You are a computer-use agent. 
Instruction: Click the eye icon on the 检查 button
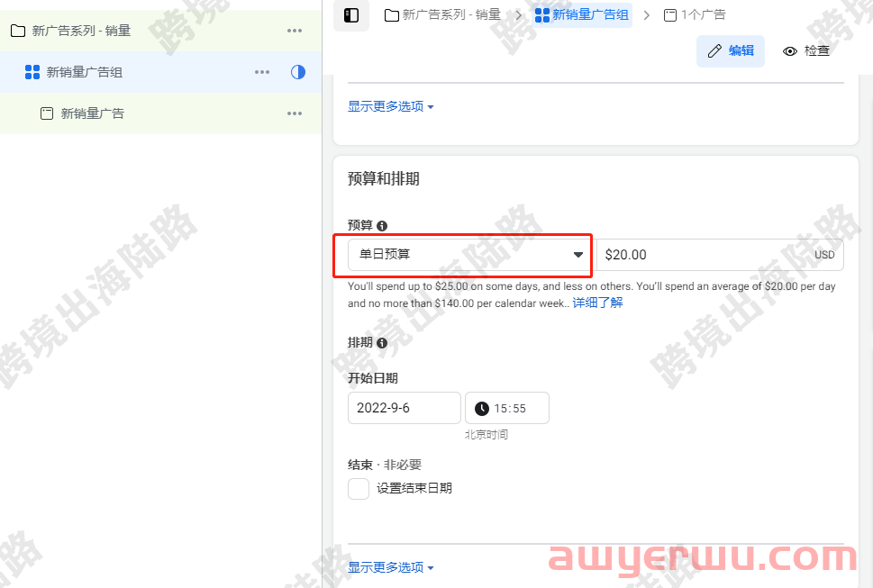pyautogui.click(x=789, y=51)
